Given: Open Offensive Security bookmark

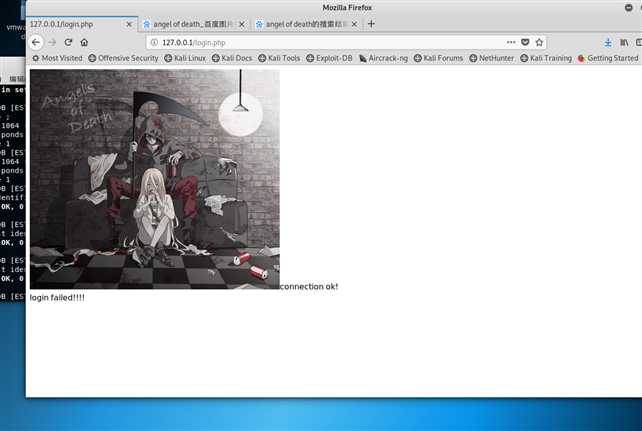Looking at the screenshot, I should pos(123,58).
